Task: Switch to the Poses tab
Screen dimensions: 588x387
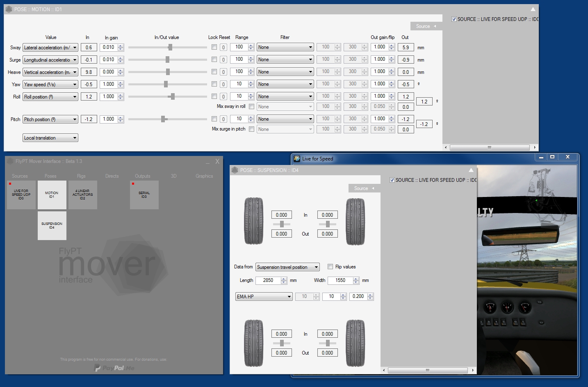Action: 50,176
